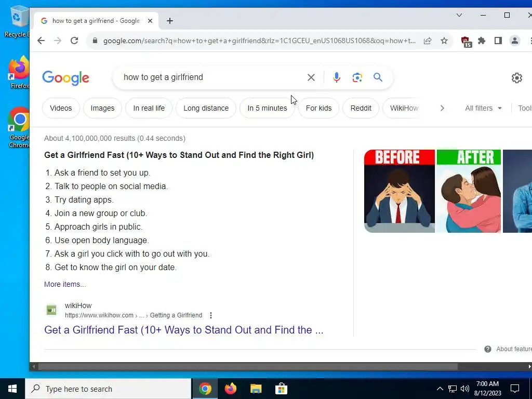Filter results by Images
The width and height of the screenshot is (532, 399).
[x=102, y=108]
